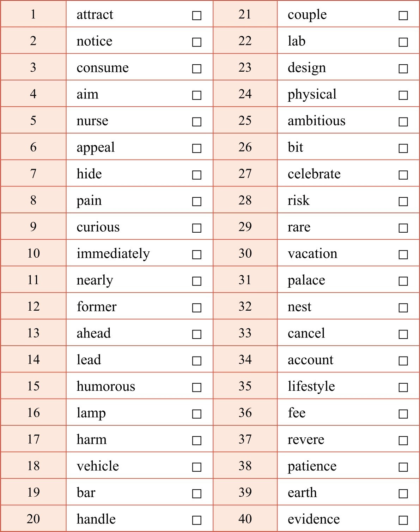This screenshot has width=420, height=532.
Task: Tick the checkbox next to "vehicle"
Action: (197, 467)
